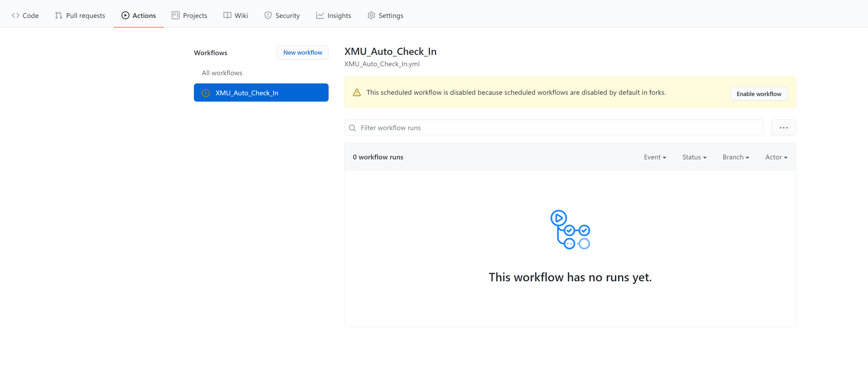This screenshot has height=370, width=868.
Task: Click the Insights graph icon
Action: [x=320, y=16]
